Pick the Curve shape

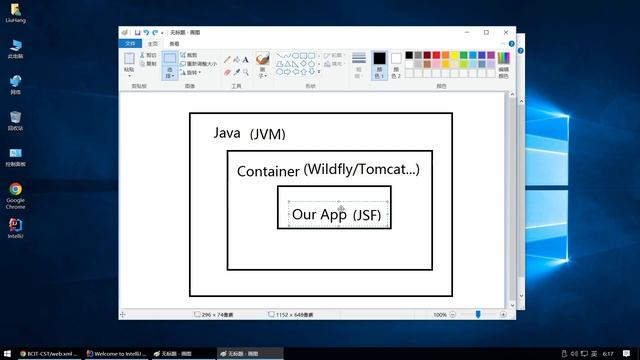pos(287,56)
